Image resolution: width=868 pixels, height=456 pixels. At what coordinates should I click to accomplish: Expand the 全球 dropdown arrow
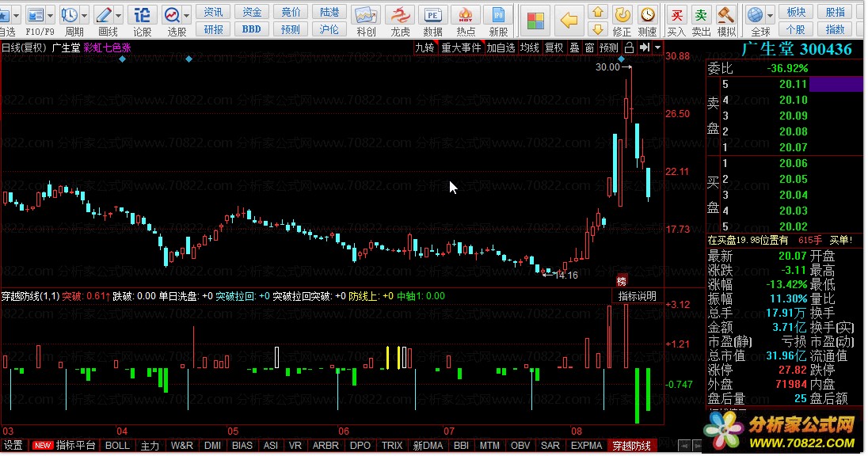[x=770, y=16]
